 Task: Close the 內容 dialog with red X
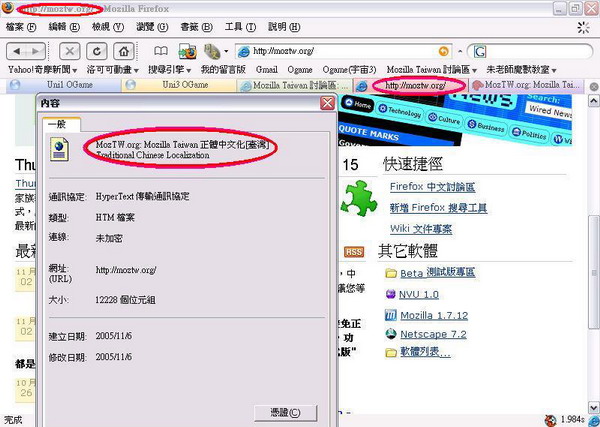click(328, 103)
